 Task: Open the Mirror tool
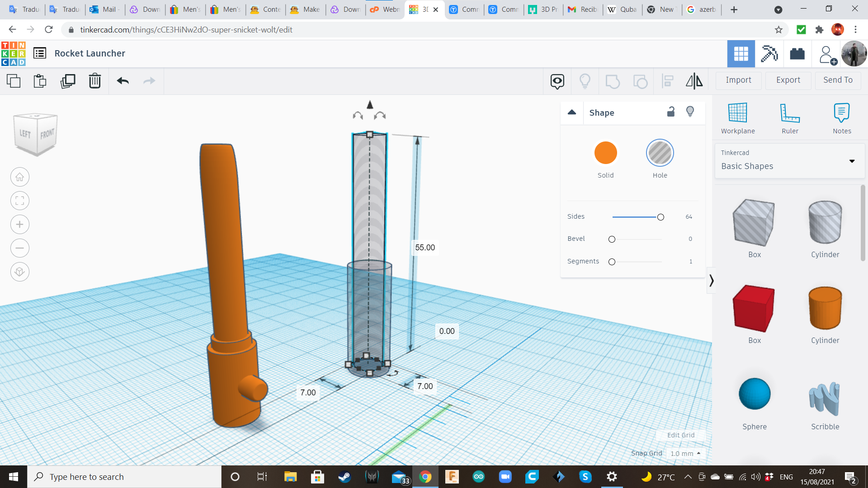[694, 81]
